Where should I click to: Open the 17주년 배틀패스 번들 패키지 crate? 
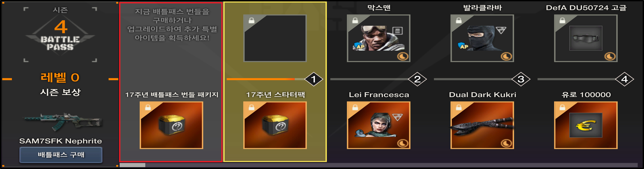coord(171,125)
